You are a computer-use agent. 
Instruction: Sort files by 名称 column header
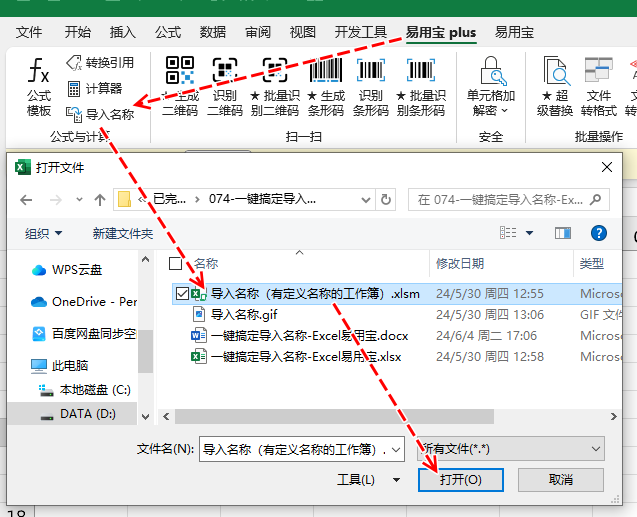tap(206, 264)
